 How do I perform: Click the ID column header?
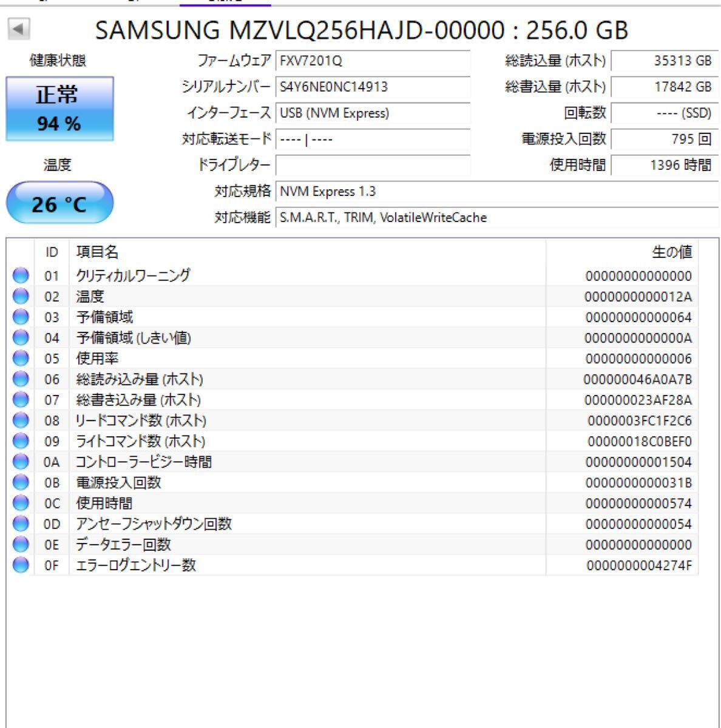coord(52,252)
